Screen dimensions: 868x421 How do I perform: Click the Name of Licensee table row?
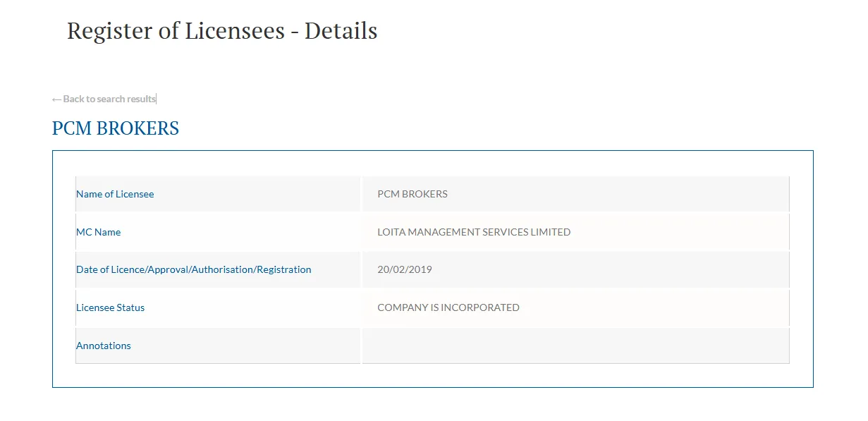click(434, 194)
